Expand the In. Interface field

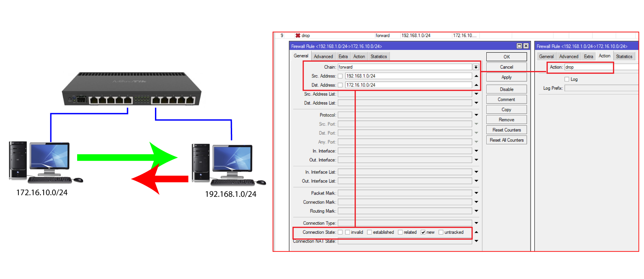pyautogui.click(x=476, y=151)
